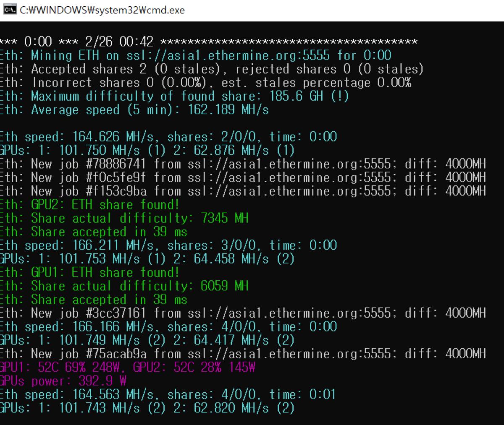The width and height of the screenshot is (504, 425).
Task: Click New job #75acab9a line
Action: (242, 354)
